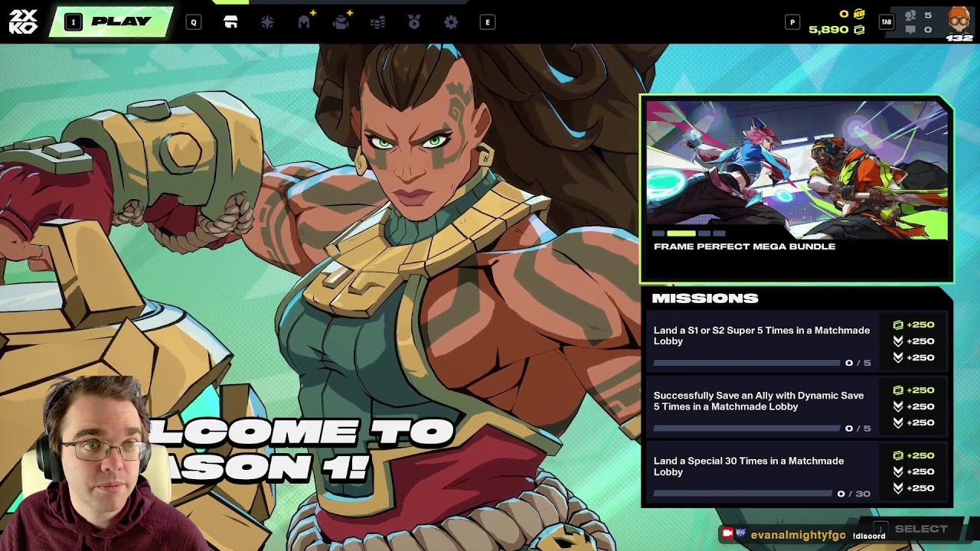Select the third carousel page indicator
The height and width of the screenshot is (551, 980).
(x=704, y=233)
